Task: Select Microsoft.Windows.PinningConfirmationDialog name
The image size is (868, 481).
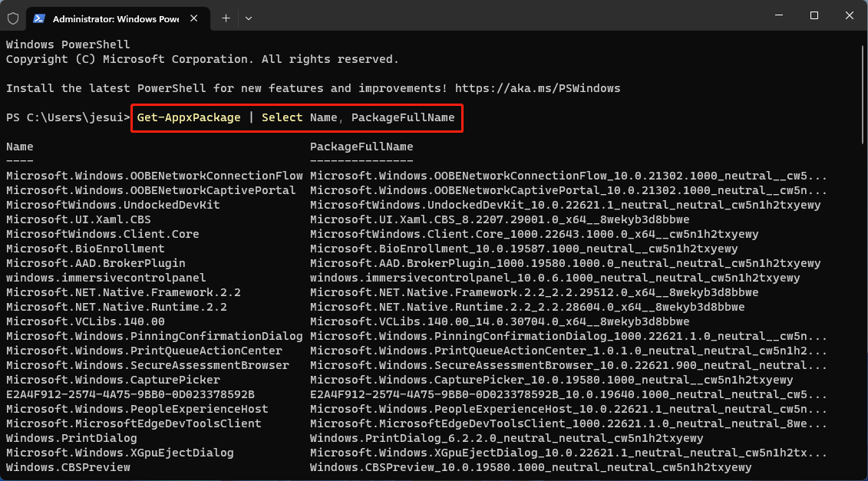Action: tap(154, 336)
